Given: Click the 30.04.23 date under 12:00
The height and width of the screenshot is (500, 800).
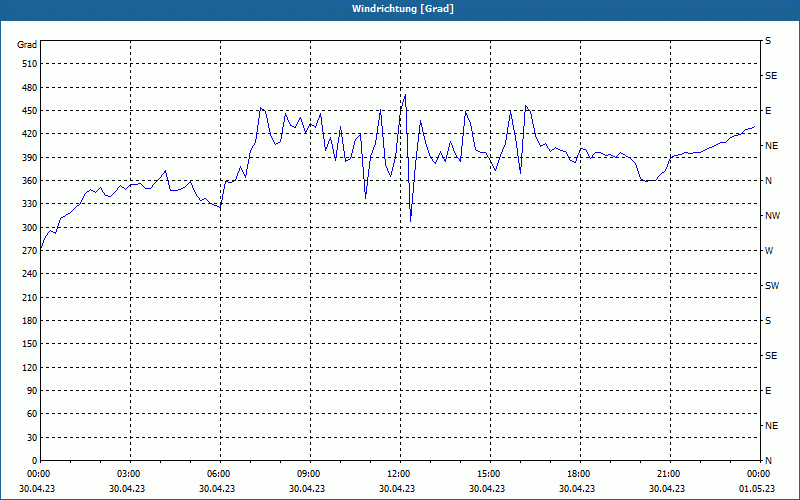Looking at the screenshot, I should [x=396, y=489].
